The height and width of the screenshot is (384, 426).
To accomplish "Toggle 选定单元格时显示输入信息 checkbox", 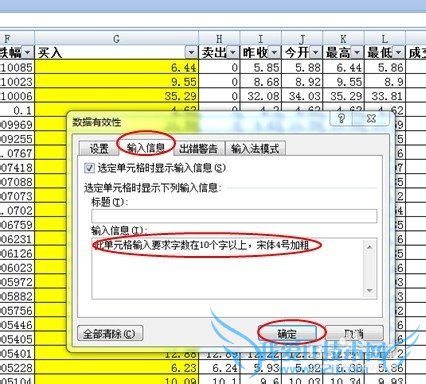I will pyautogui.click(x=89, y=168).
